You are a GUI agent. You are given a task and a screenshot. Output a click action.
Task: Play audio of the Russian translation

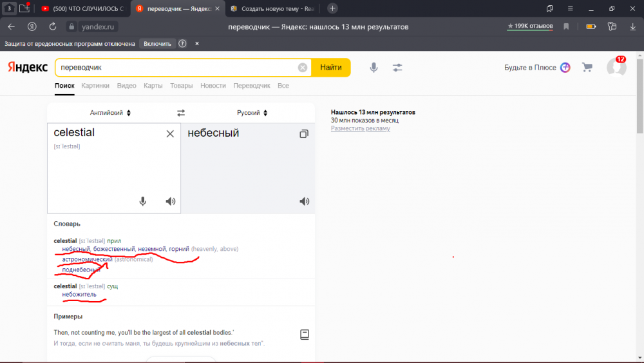coord(305,201)
